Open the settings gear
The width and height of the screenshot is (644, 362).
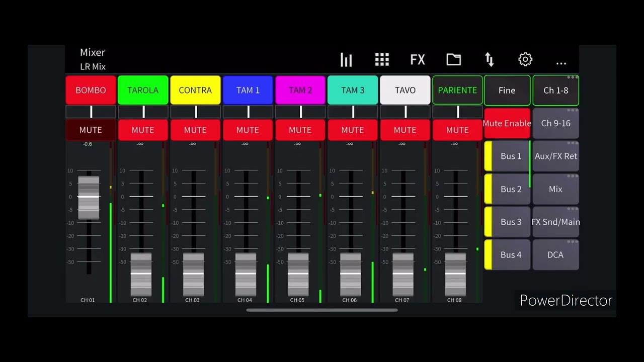[x=525, y=60]
